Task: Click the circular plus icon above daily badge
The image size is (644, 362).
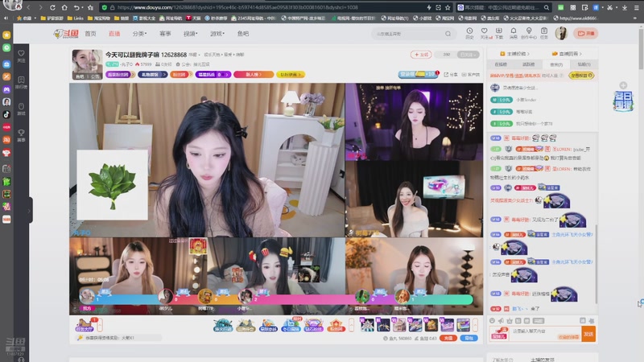Action: [623, 85]
